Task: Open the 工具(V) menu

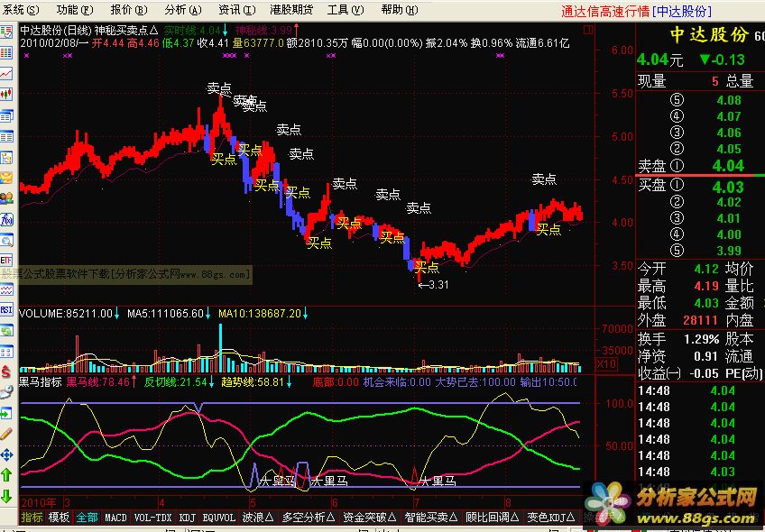Action: coord(346,10)
